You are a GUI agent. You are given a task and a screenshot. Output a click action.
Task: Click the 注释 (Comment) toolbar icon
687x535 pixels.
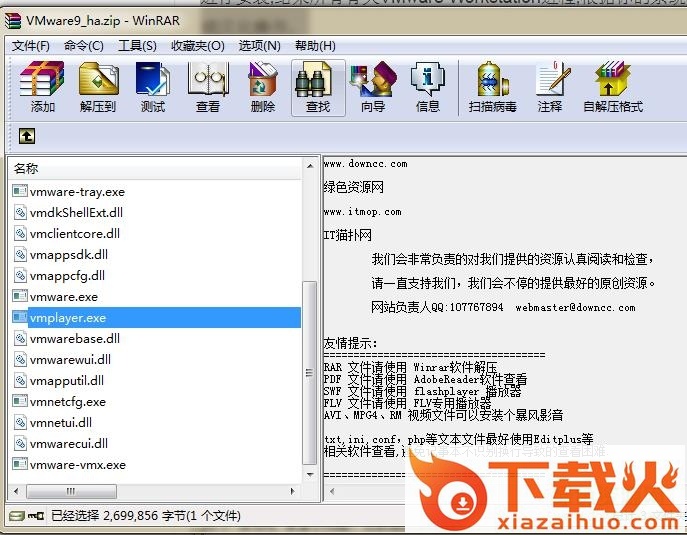tap(550, 87)
